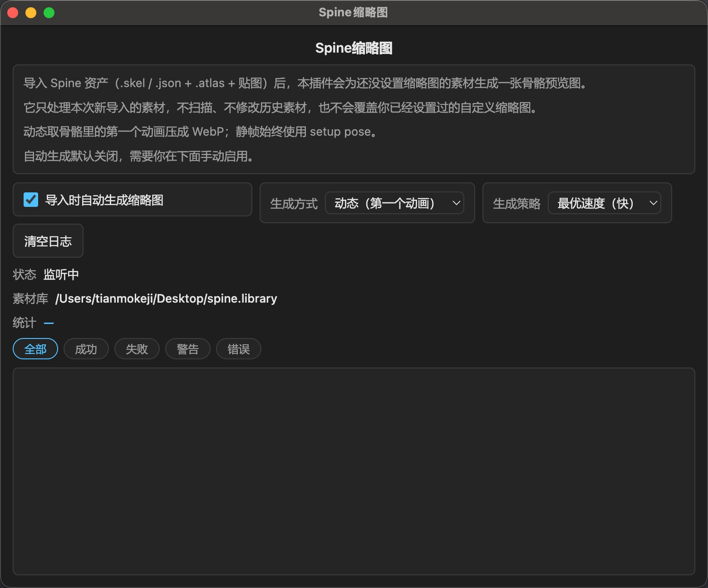Show only 失败 log entries
Image resolution: width=708 pixels, height=588 pixels.
tap(137, 349)
